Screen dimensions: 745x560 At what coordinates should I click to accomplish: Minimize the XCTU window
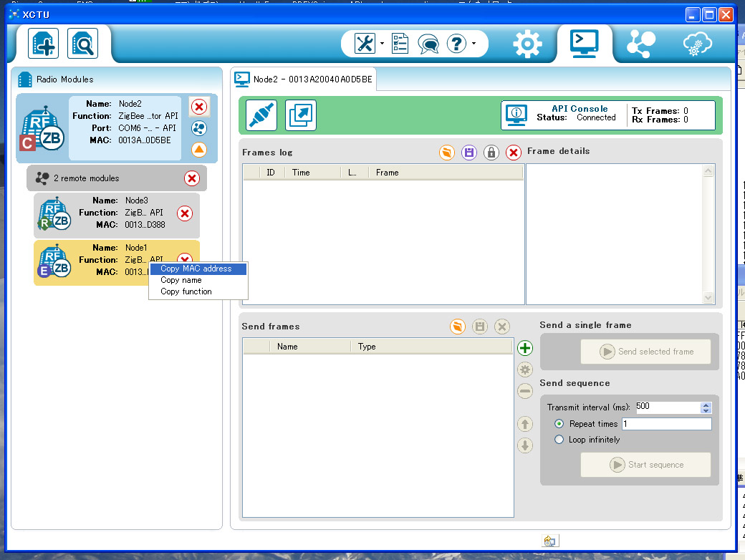click(x=693, y=15)
